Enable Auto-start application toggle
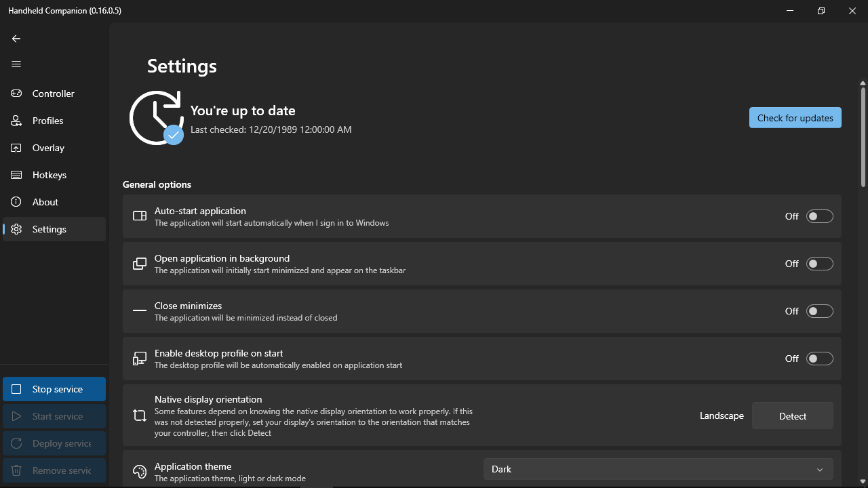 (x=819, y=216)
